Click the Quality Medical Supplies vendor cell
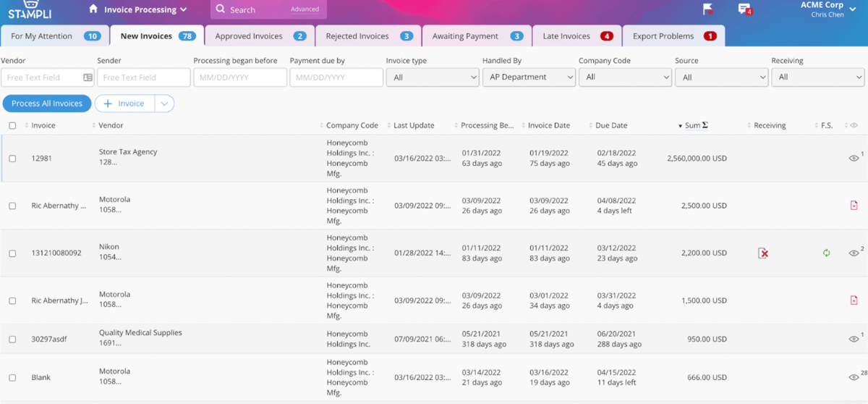 point(140,338)
